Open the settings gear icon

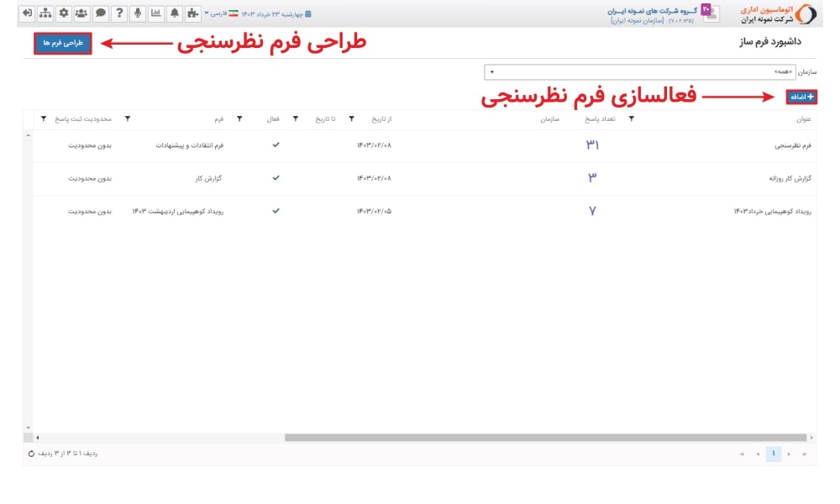click(63, 13)
